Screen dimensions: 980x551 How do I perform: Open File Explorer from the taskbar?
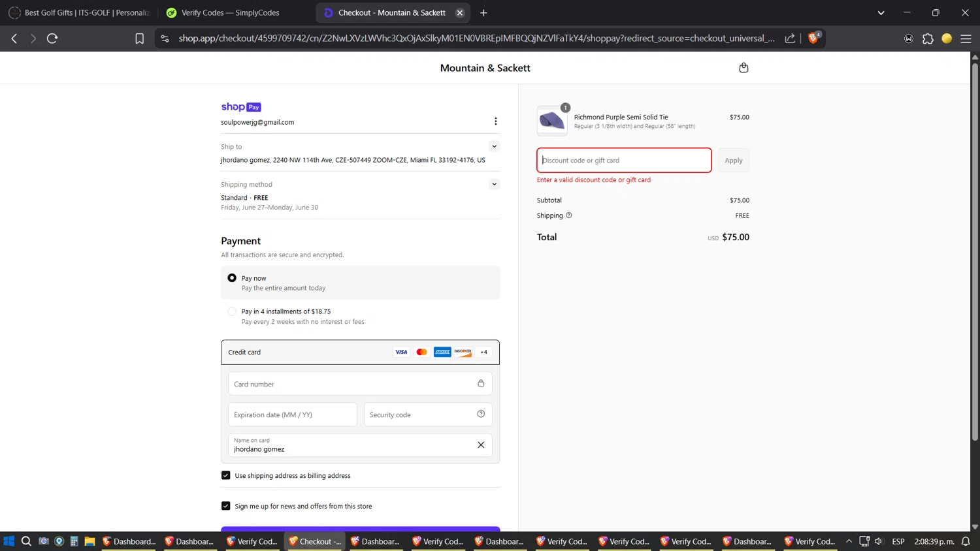(x=90, y=541)
